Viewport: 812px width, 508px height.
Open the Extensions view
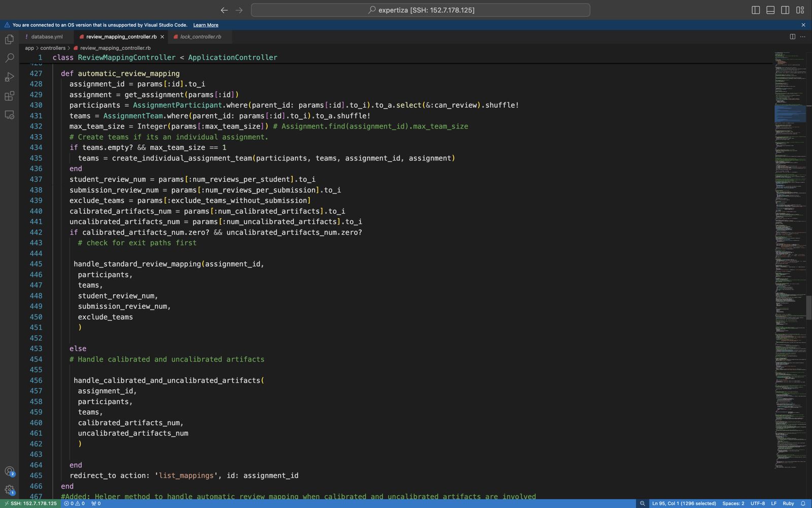(9, 96)
